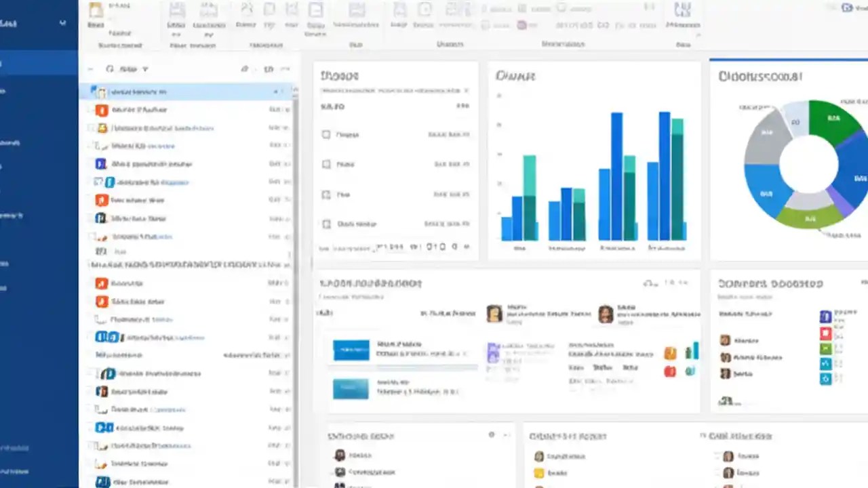Click the search magnifier icon above the inbox

pyautogui.click(x=108, y=68)
